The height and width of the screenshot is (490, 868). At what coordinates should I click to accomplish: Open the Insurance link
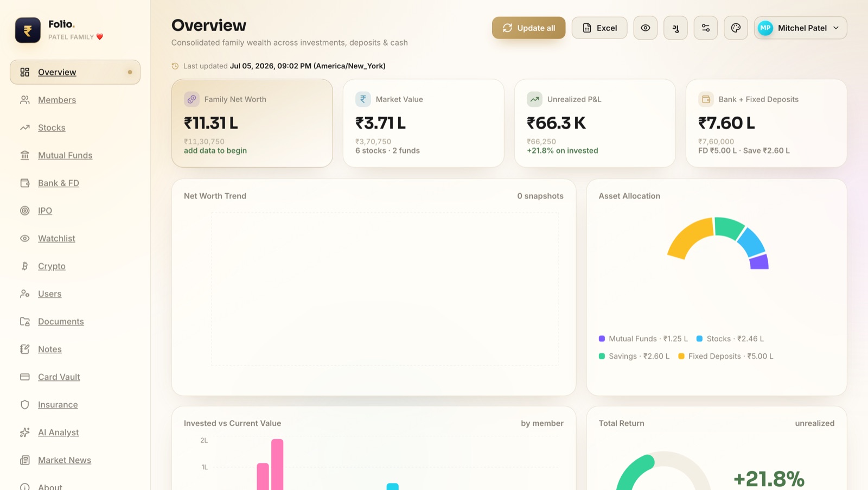[x=58, y=404]
